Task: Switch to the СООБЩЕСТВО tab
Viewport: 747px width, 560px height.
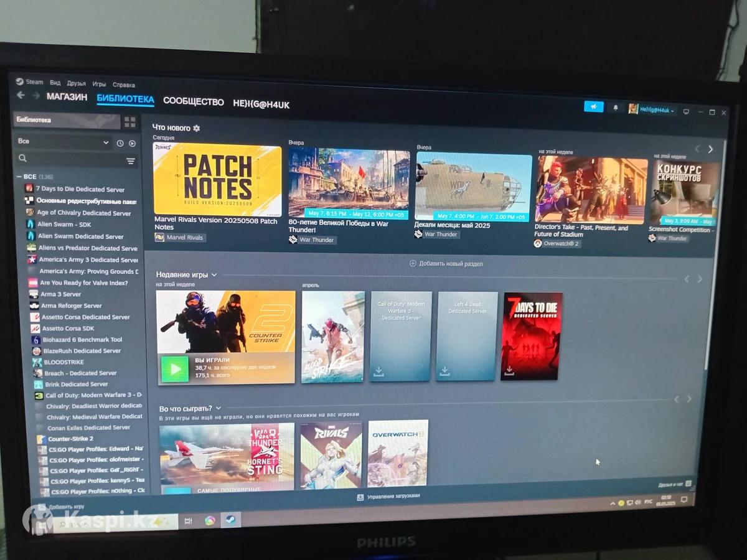Action: 194,101
